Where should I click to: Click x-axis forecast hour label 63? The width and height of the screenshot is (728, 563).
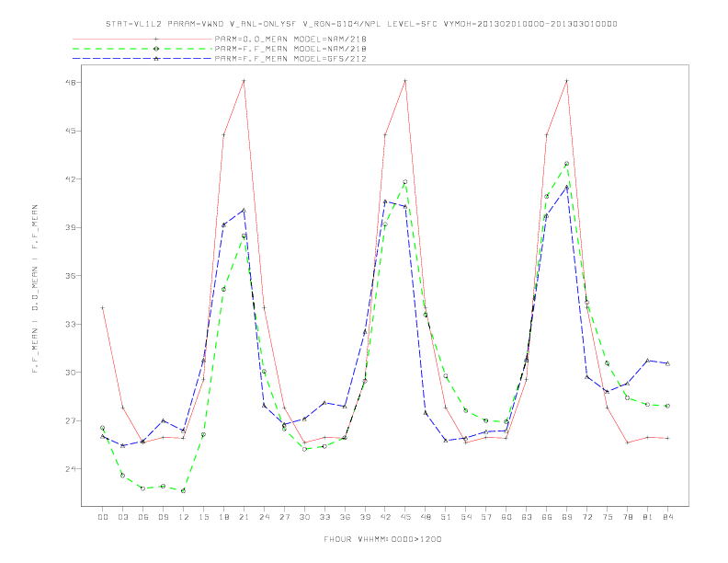tap(527, 517)
